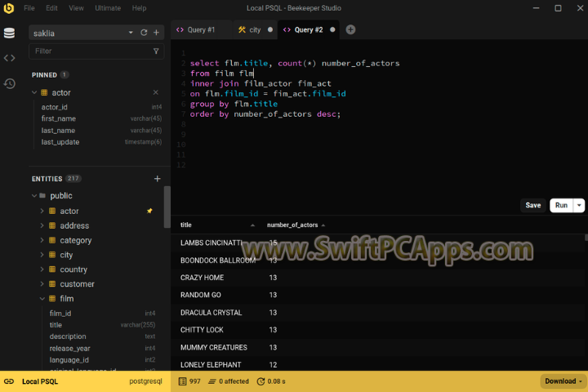Click the Beekeeper Studio logo icon
This screenshot has height=392, width=588.
click(x=9, y=8)
